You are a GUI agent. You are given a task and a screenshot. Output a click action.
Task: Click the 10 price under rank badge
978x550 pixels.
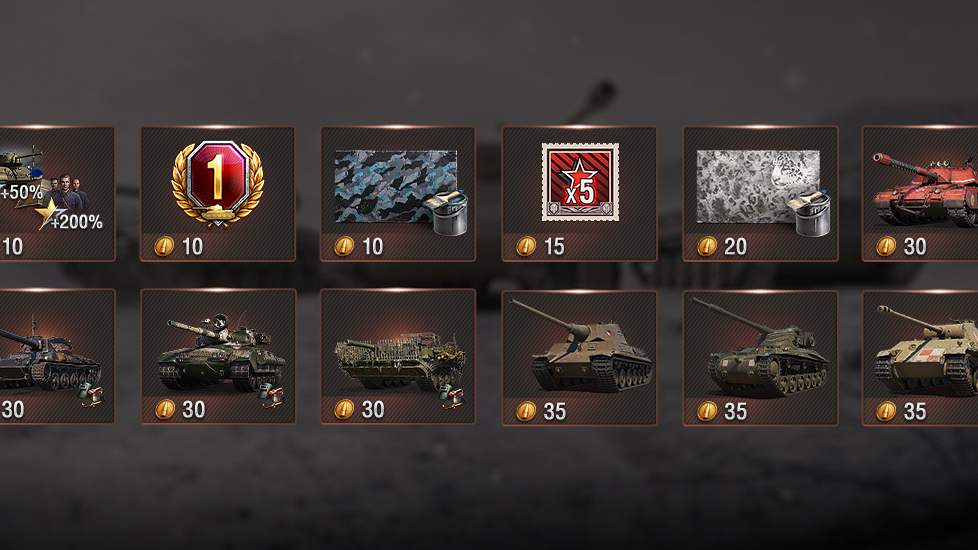(193, 247)
